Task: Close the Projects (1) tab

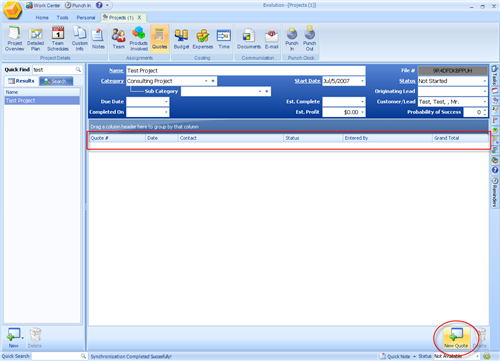Action: tap(139, 17)
